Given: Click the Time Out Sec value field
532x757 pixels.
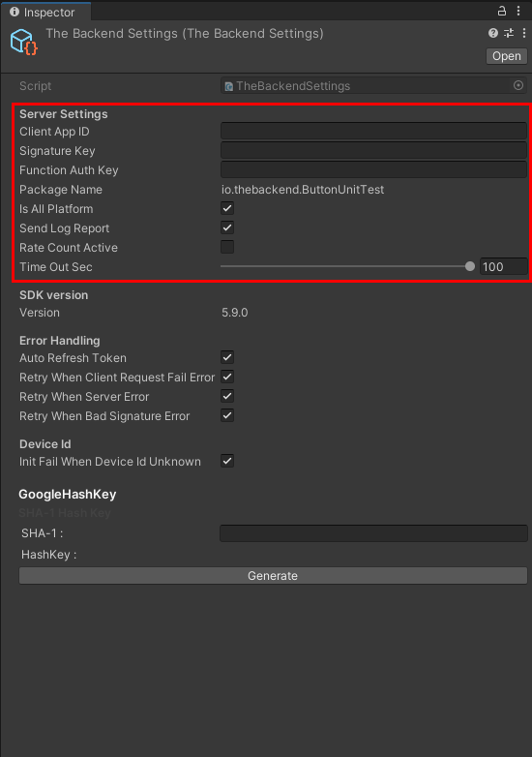Looking at the screenshot, I should coord(504,266).
